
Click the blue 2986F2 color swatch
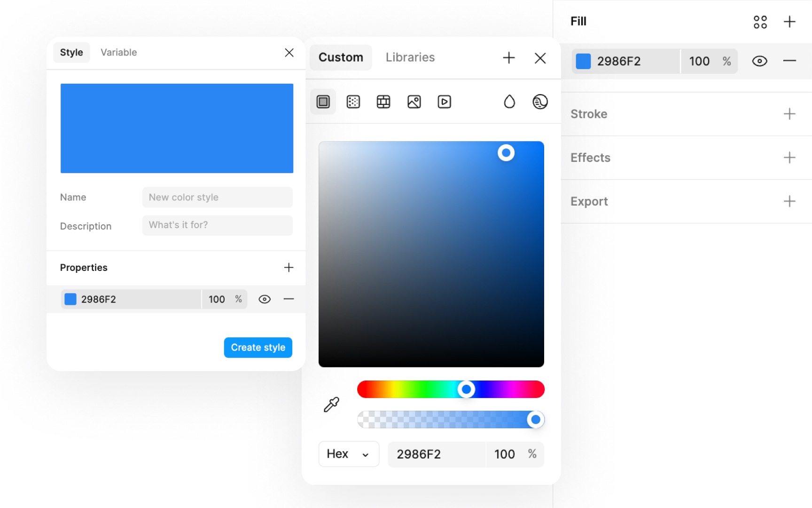(x=583, y=61)
